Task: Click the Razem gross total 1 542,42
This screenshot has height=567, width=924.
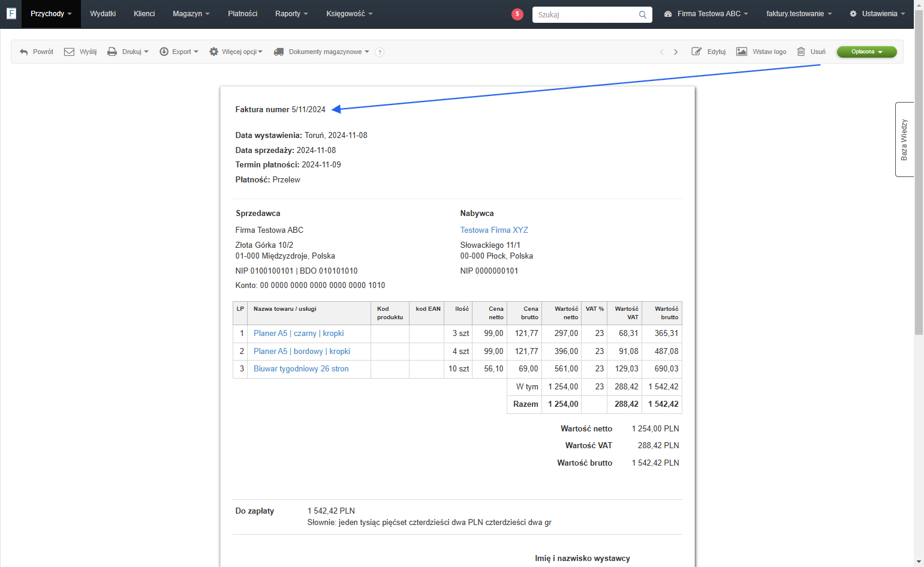Action: tap(663, 404)
